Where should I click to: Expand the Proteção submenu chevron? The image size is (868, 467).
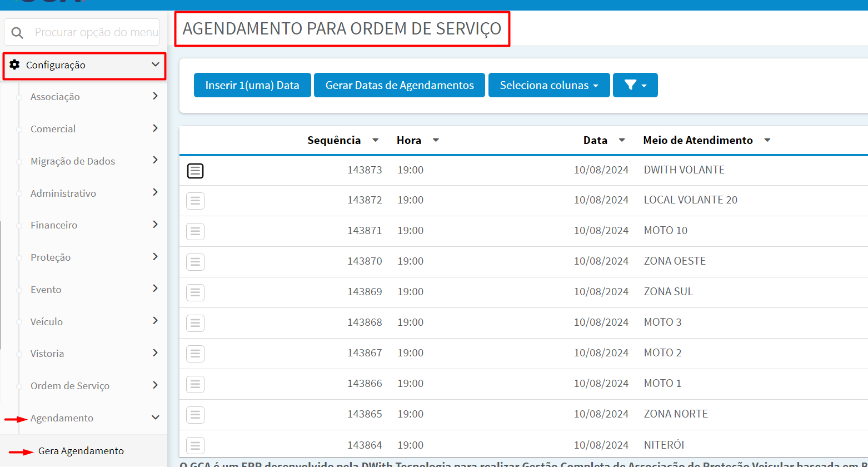pyautogui.click(x=155, y=257)
